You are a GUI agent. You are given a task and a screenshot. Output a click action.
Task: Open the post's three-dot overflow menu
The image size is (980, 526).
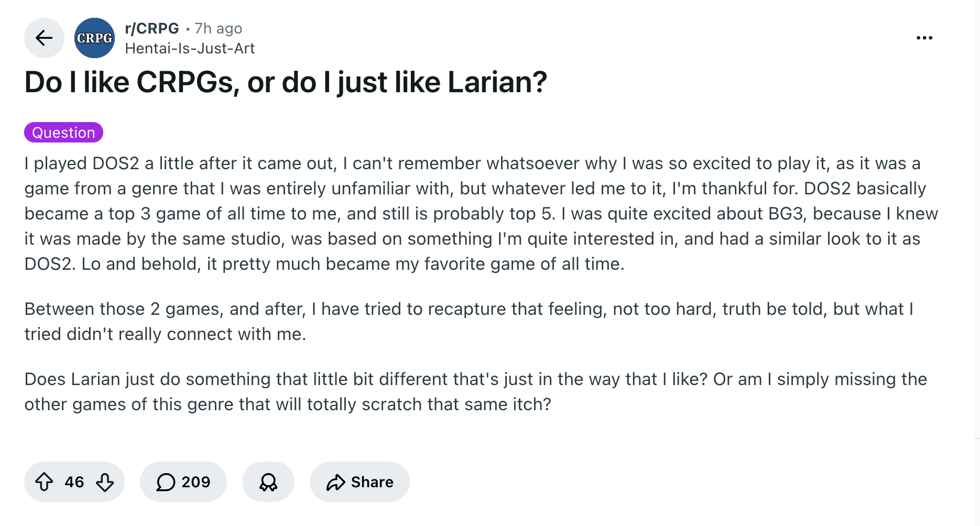pos(924,38)
